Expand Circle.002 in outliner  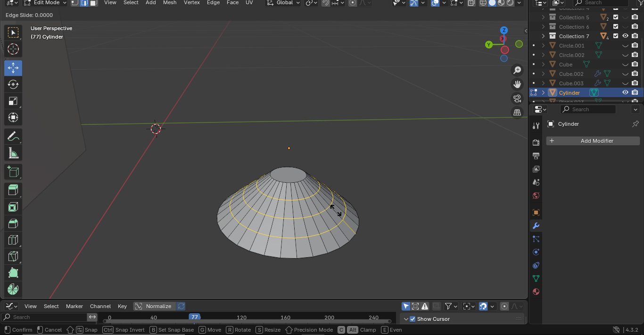pos(543,55)
